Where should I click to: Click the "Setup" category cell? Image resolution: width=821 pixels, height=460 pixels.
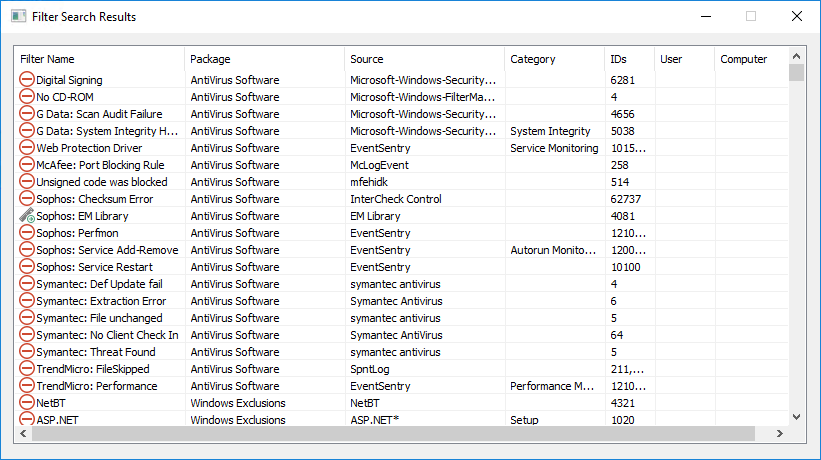click(x=524, y=420)
